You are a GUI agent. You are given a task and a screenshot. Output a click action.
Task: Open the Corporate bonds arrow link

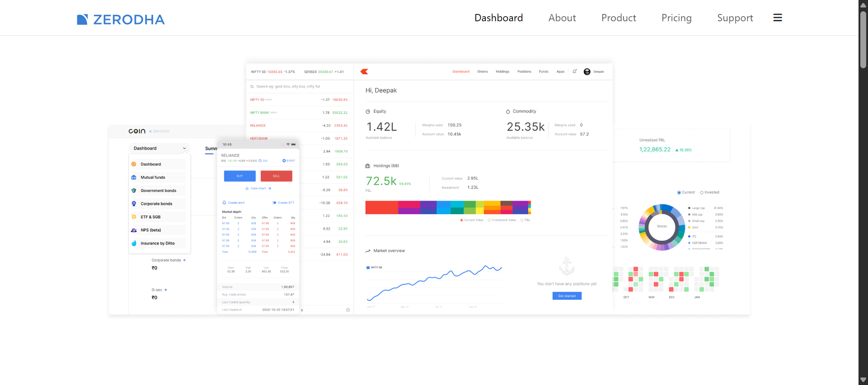pos(169,260)
